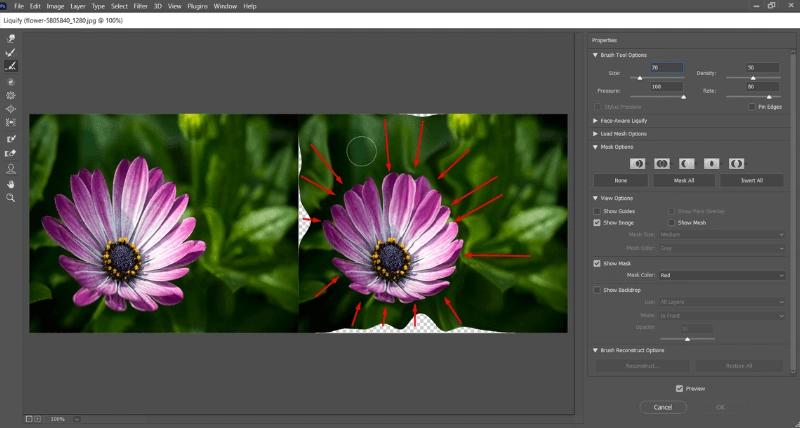Collapse the Mask Options section
Viewport: 800px width, 428px height.
pos(595,147)
